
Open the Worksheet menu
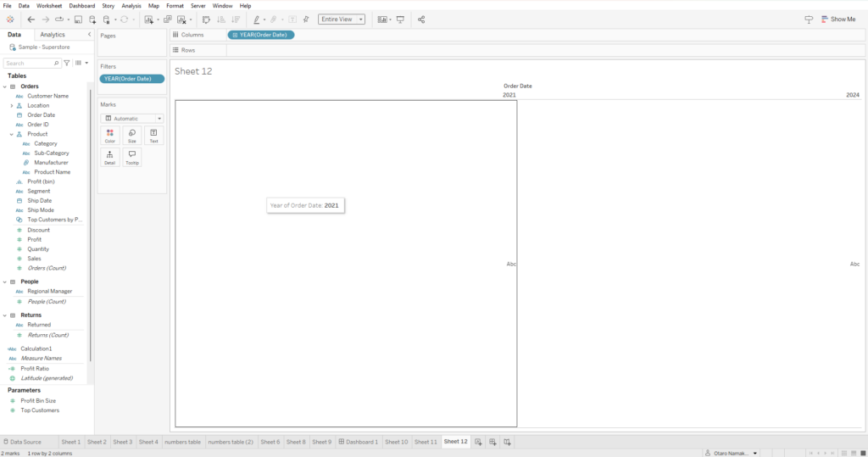click(49, 6)
